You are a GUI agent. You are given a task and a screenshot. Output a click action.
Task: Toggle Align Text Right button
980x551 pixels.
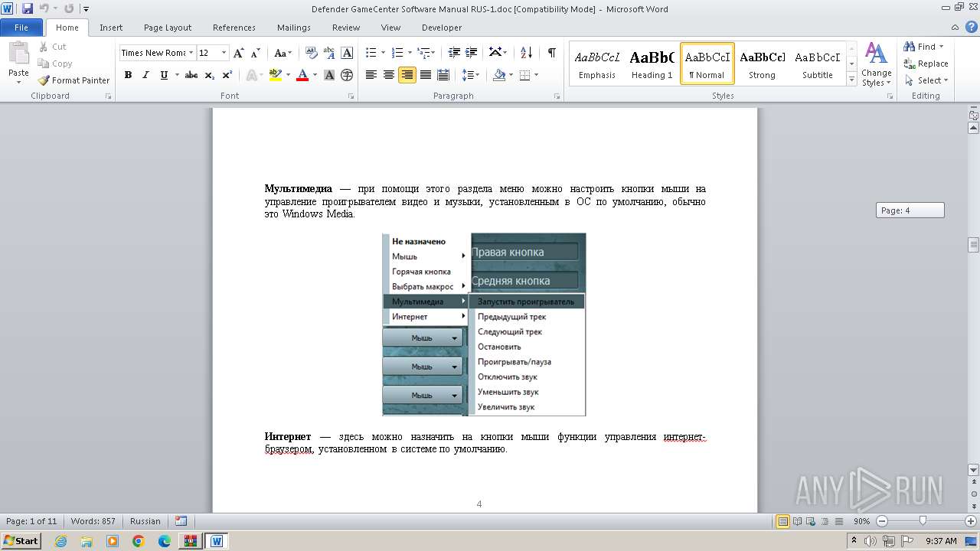point(407,75)
